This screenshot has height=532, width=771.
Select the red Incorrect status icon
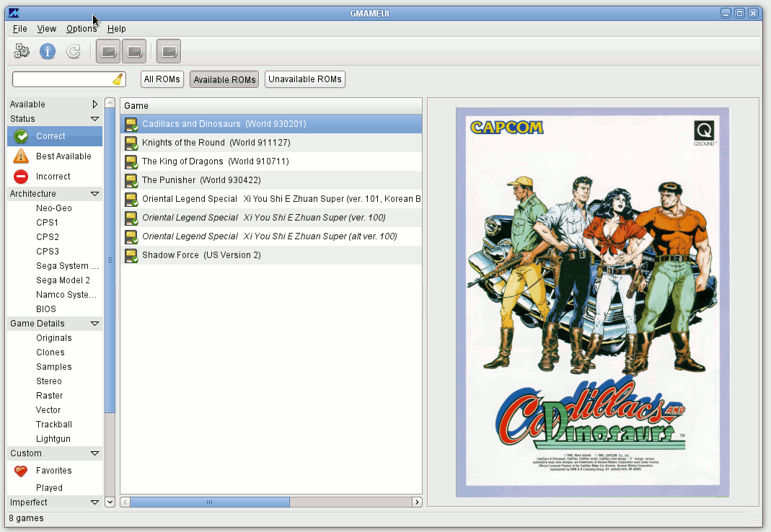pyautogui.click(x=21, y=177)
